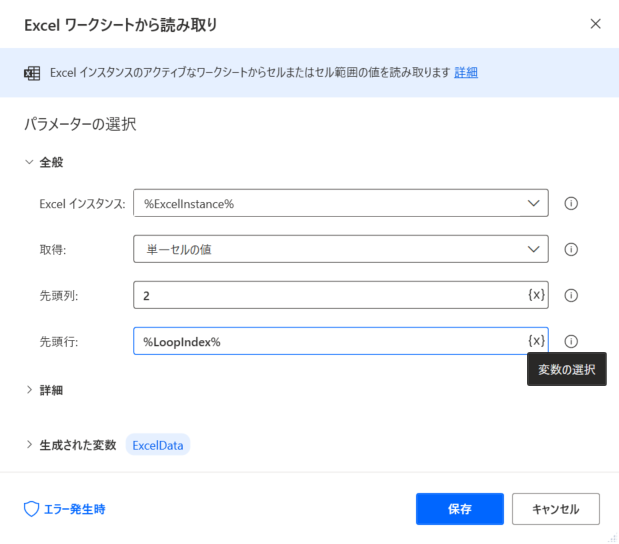Open variable picker {x} in 先頭行 field

click(536, 341)
